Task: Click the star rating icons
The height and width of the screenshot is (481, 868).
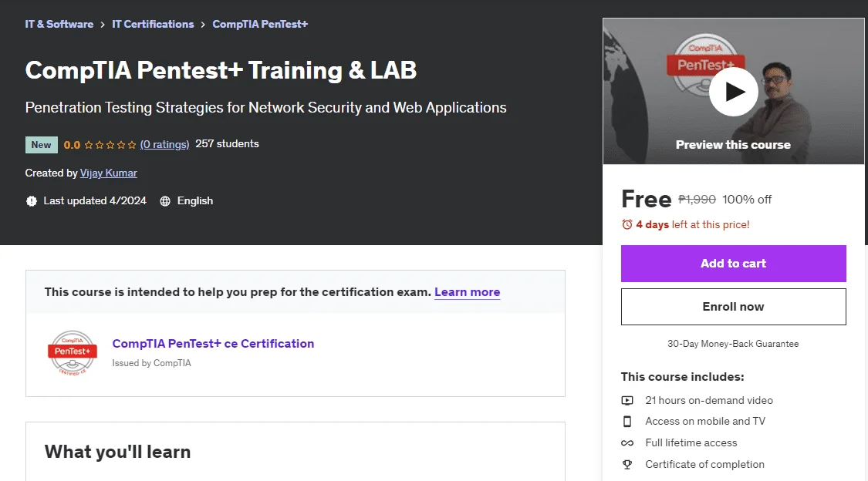Action: click(x=110, y=145)
